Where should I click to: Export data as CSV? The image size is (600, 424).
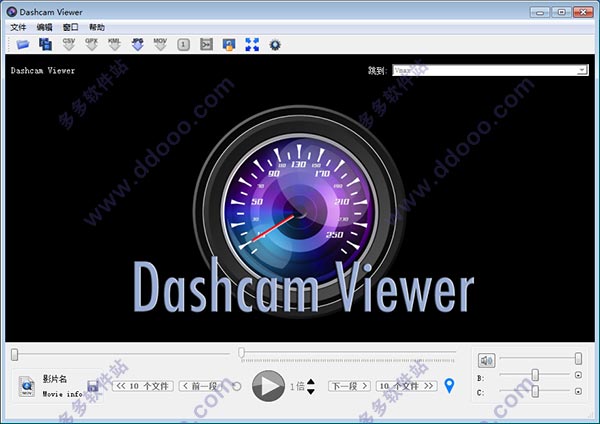[x=68, y=44]
